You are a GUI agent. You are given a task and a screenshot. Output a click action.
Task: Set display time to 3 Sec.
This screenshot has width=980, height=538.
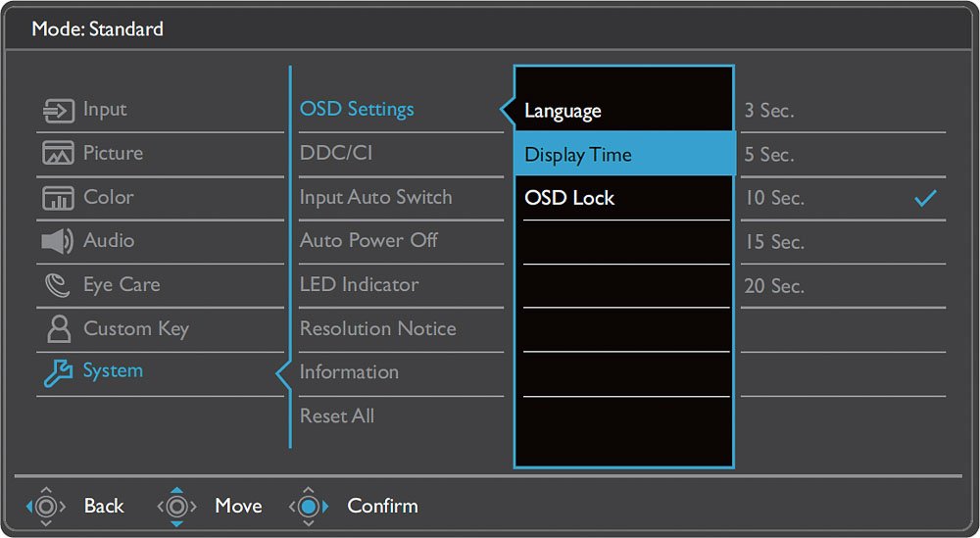[768, 111]
